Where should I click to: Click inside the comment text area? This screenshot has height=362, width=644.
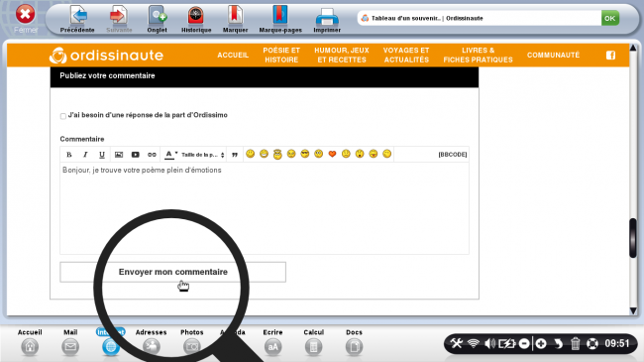(x=265, y=208)
